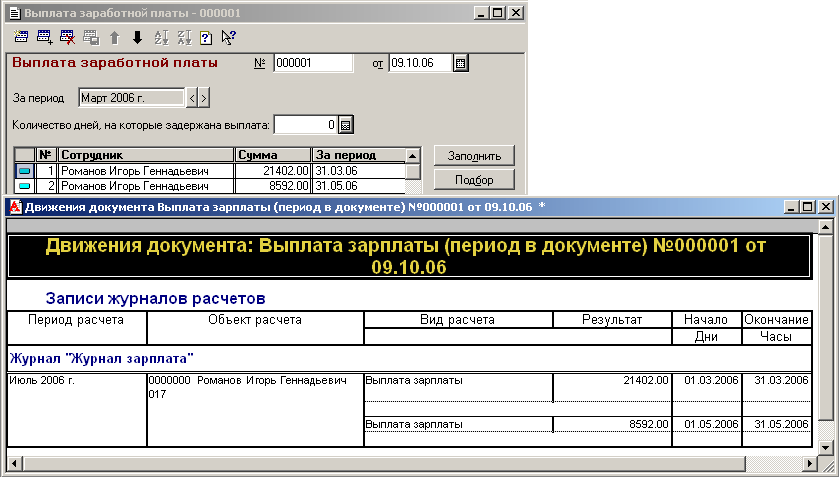
Task: Click the Июль 2006 г. period cell
Action: 77,410
